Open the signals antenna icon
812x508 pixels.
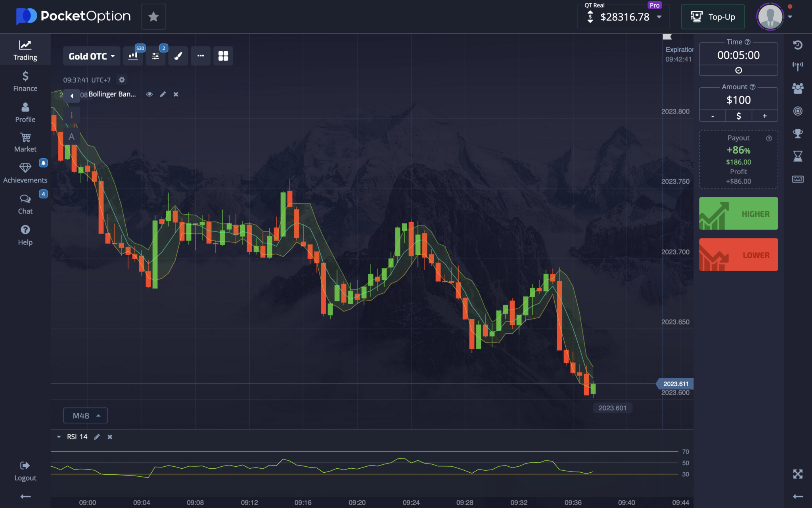click(799, 65)
